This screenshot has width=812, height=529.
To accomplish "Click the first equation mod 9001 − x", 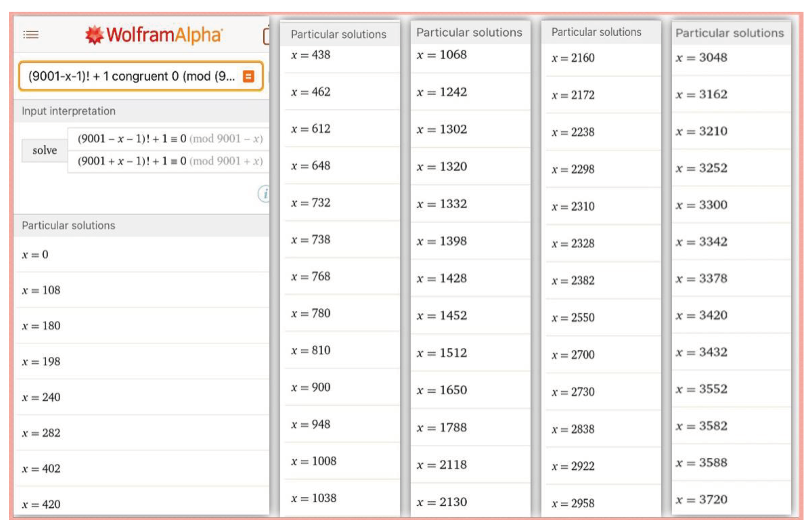I will 170,139.
